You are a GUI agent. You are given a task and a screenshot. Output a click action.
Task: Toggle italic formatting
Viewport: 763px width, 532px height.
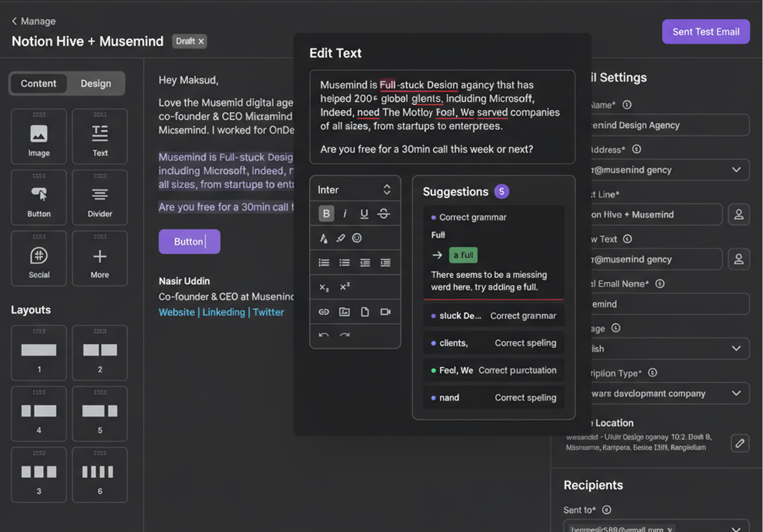tap(345, 213)
